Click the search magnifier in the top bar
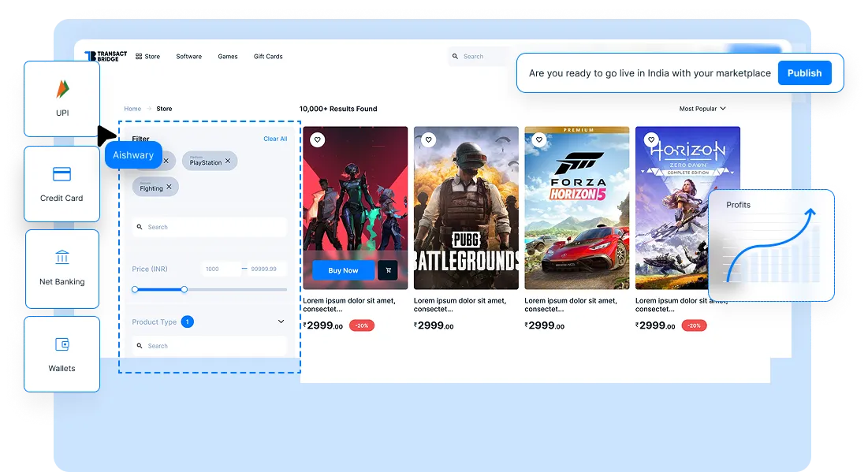 [455, 56]
